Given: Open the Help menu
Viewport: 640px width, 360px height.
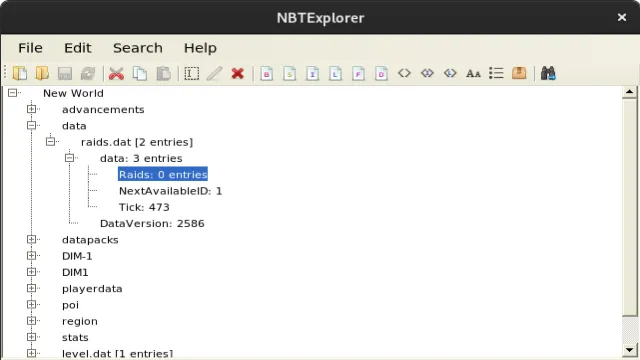Looking at the screenshot, I should 200,48.
